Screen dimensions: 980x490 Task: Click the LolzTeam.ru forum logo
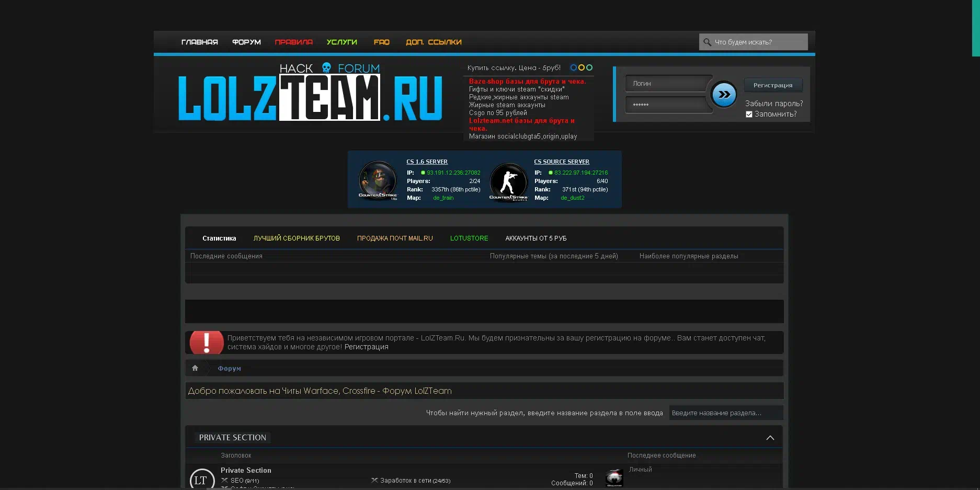click(310, 93)
